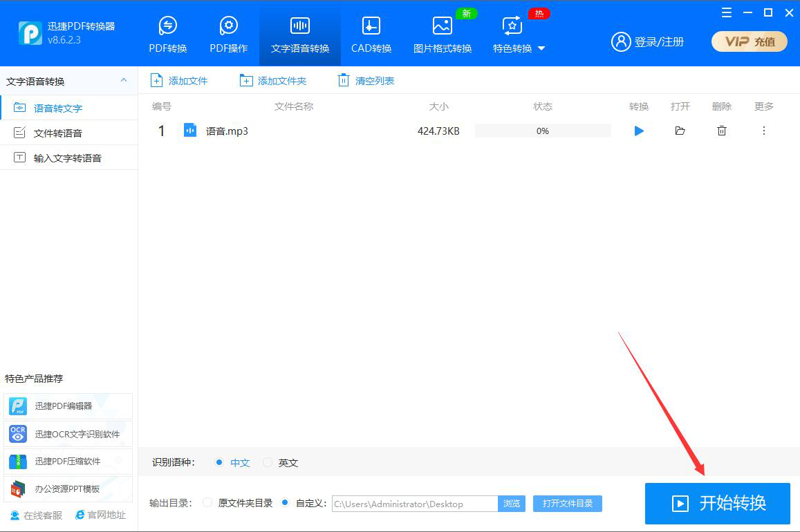Open 迅捷OCR文字识别软件 recommendation
This screenshot has width=800, height=532.
tap(68, 434)
